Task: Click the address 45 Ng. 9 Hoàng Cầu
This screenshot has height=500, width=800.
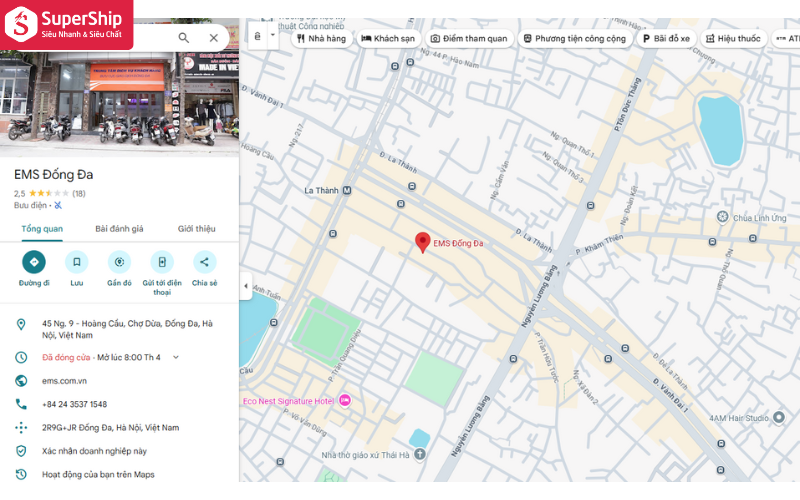Action: click(128, 329)
